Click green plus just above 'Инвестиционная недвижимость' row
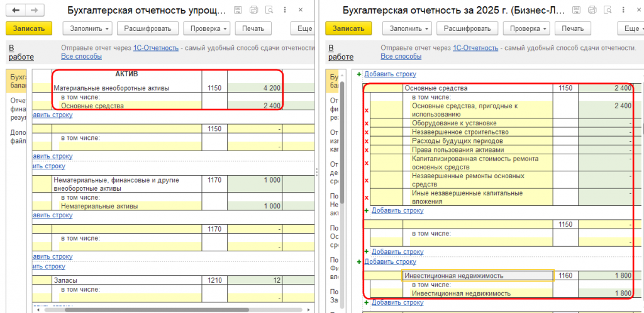The image size is (644, 313). [359, 261]
